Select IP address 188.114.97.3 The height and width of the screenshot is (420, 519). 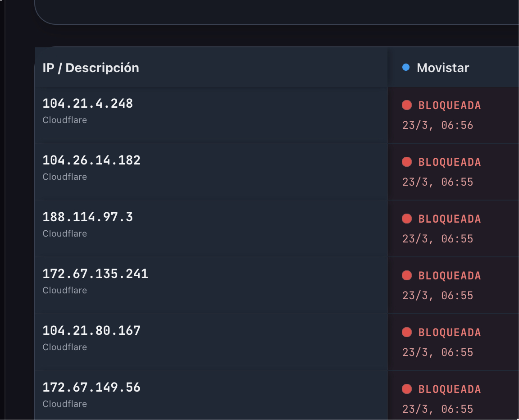88,217
